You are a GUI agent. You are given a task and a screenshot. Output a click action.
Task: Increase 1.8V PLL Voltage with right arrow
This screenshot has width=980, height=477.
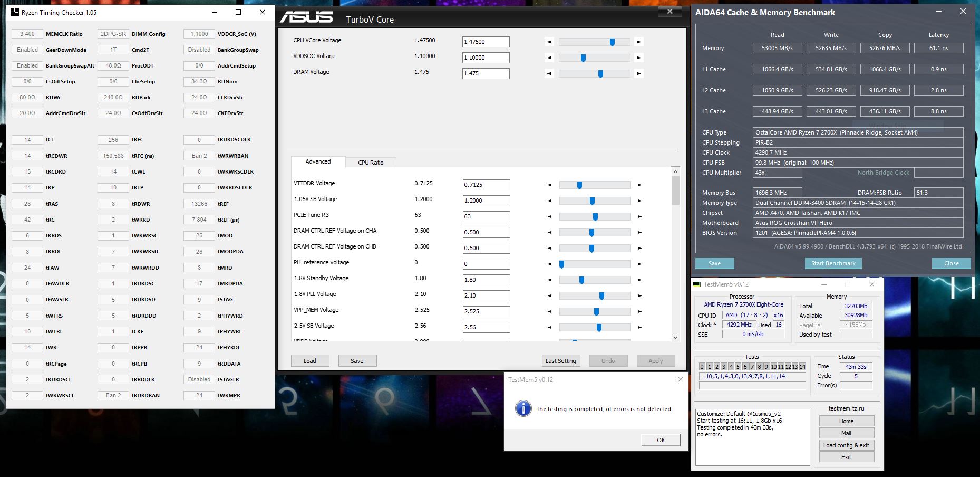click(x=639, y=295)
